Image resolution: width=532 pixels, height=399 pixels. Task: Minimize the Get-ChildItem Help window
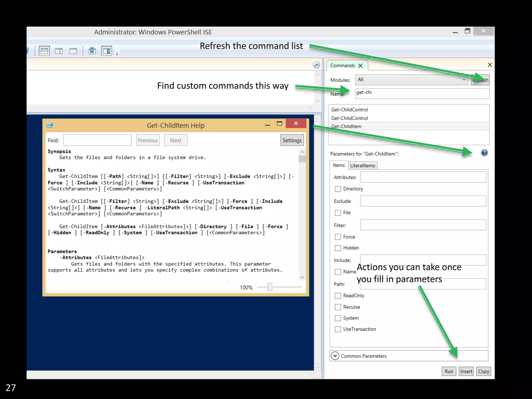point(268,124)
